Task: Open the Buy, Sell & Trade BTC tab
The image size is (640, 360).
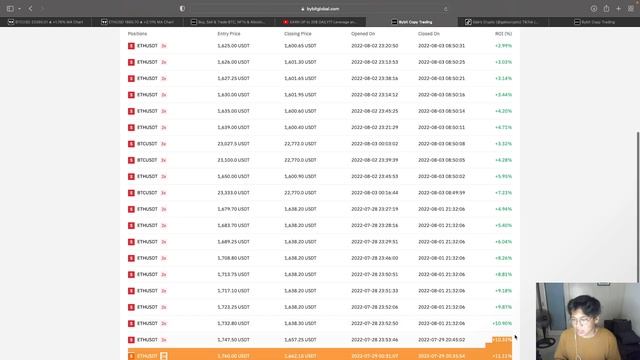Action: tap(229, 22)
